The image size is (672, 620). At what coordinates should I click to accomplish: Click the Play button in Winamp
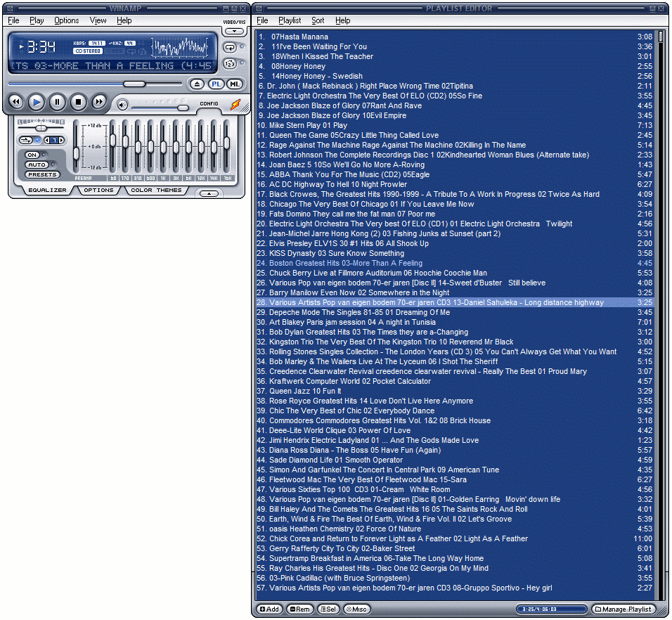(37, 102)
